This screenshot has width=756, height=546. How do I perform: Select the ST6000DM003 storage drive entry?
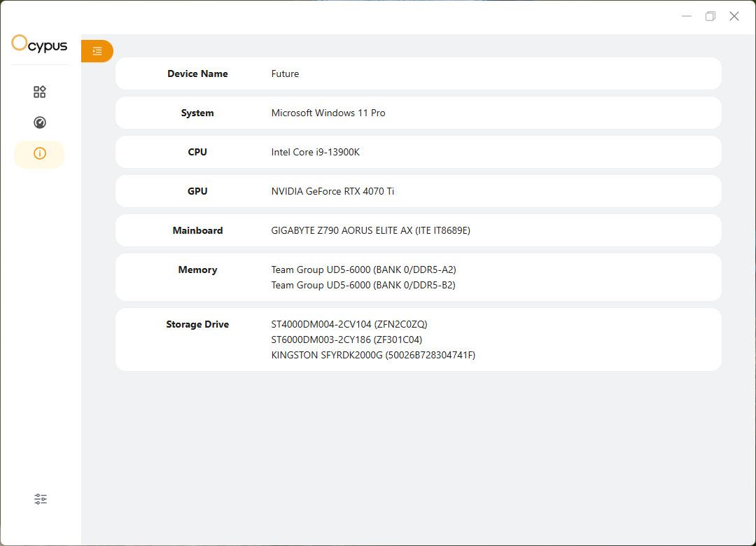pos(346,339)
